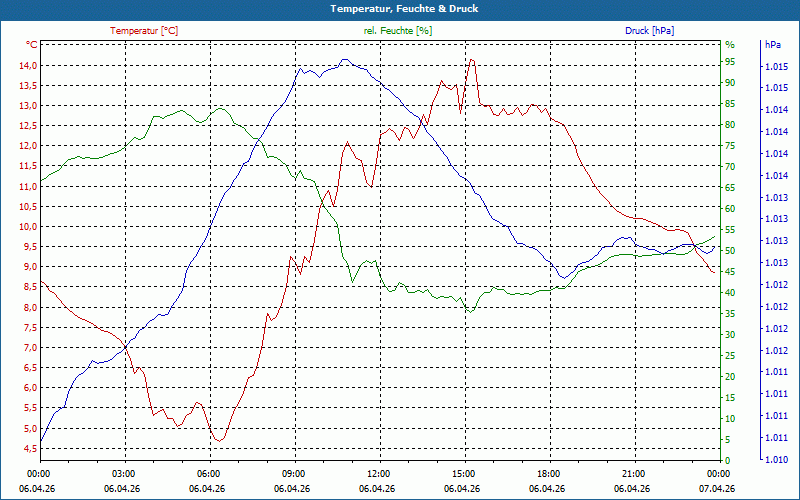The width and height of the screenshot is (800, 500).
Task: Click the 'hPa' unit label atop pressure axis
Action: [x=772, y=45]
